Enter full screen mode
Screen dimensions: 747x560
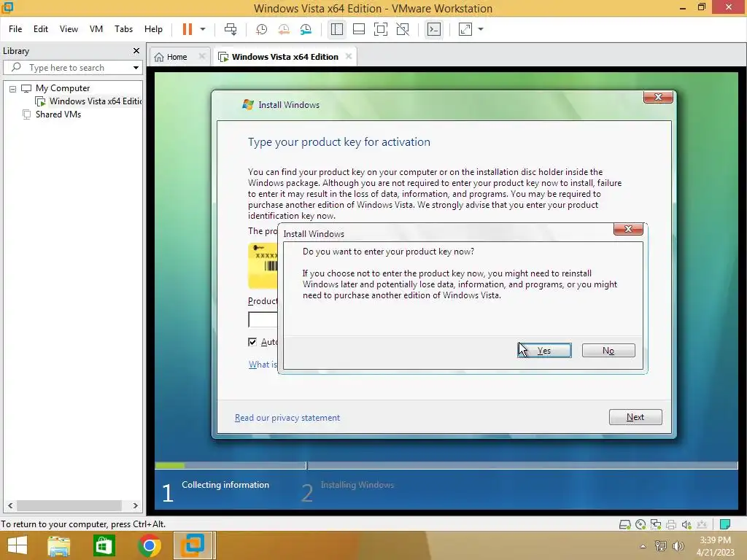click(381, 29)
